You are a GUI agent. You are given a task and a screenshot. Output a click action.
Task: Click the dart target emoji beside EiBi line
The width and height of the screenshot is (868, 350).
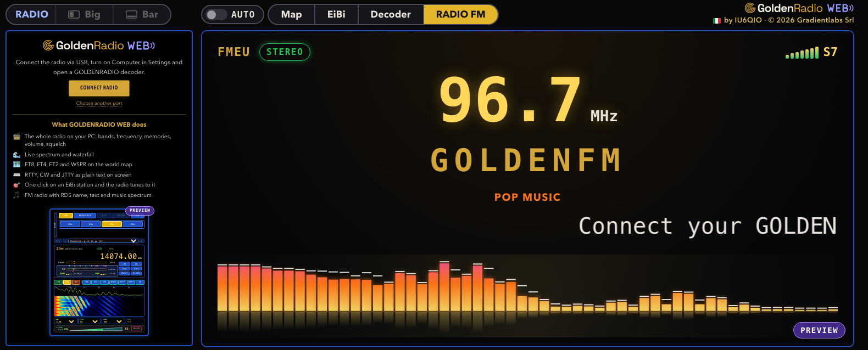(16, 185)
